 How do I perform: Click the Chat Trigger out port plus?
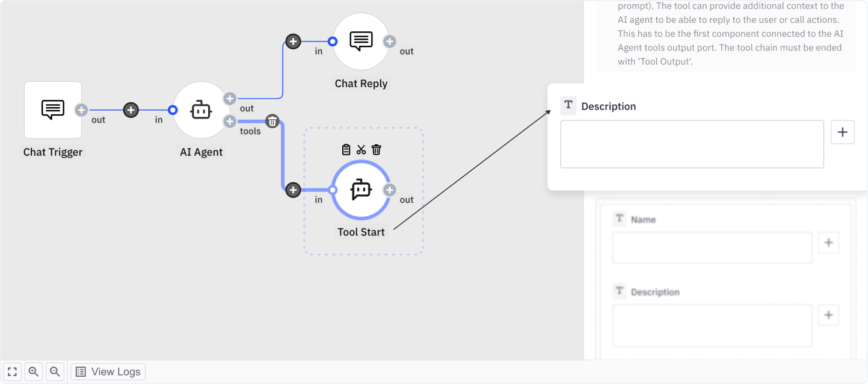(x=81, y=110)
